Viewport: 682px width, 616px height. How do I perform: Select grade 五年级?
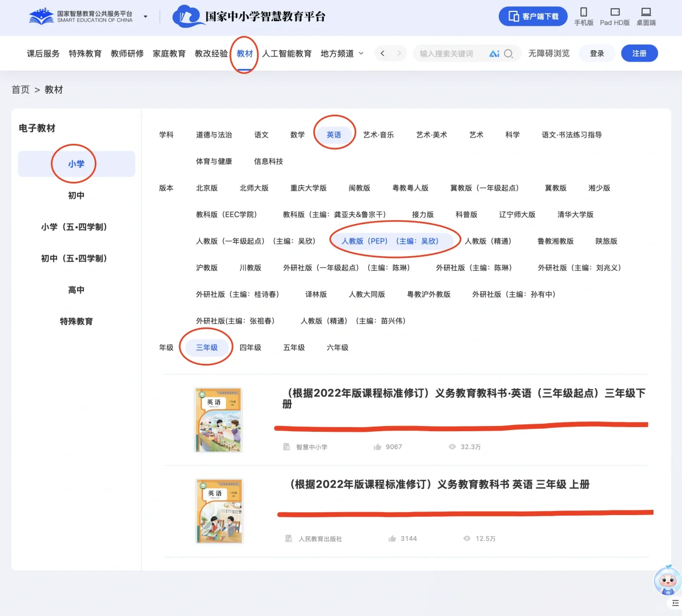294,347
